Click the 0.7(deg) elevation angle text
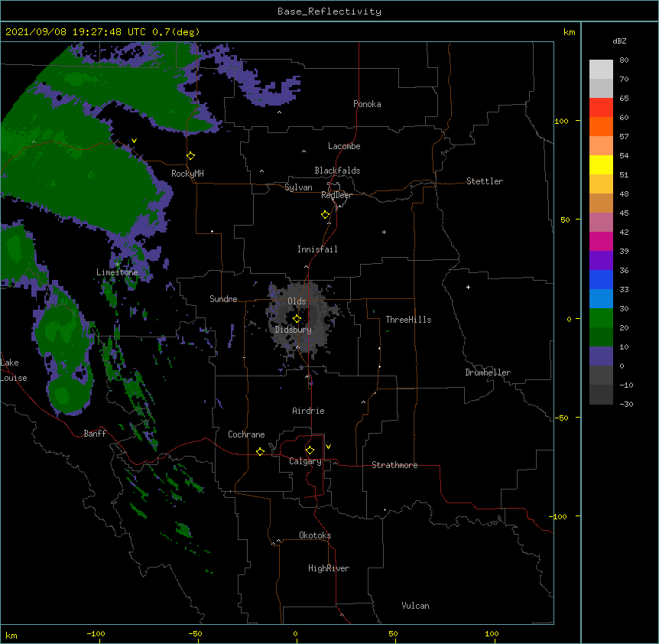 pos(176,32)
